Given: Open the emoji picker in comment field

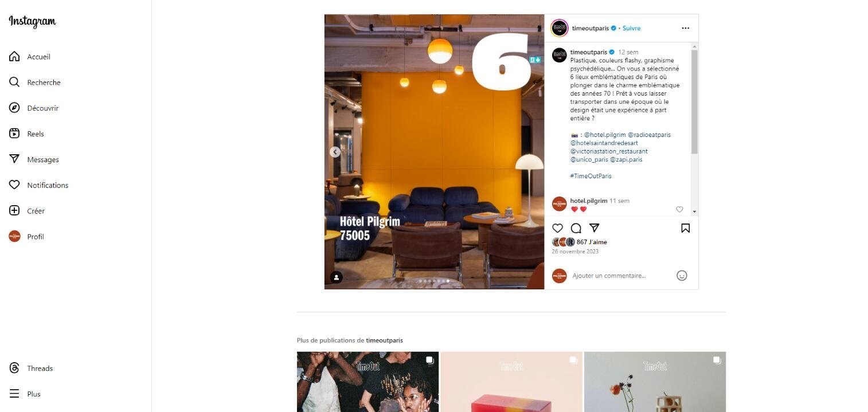Looking at the screenshot, I should click(x=682, y=276).
